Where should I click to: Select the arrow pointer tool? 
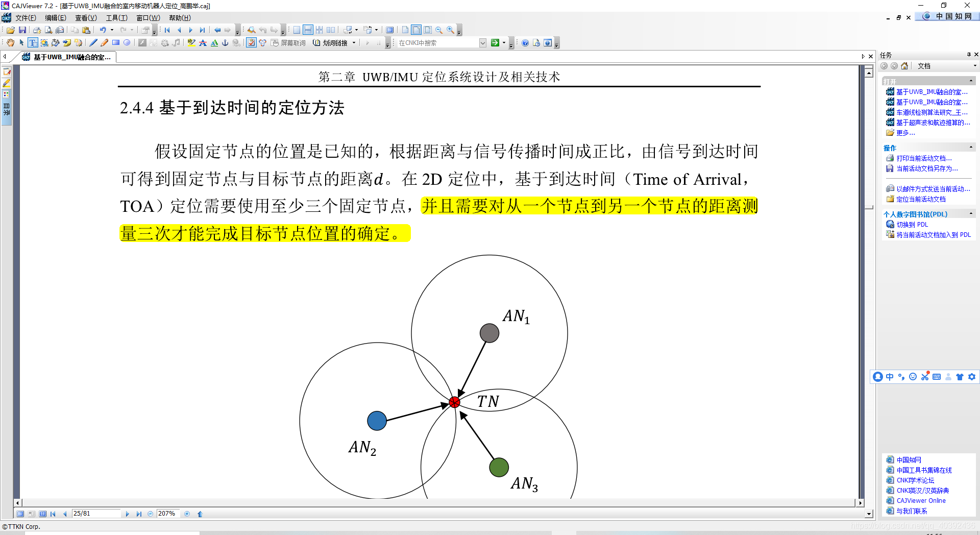(21, 43)
